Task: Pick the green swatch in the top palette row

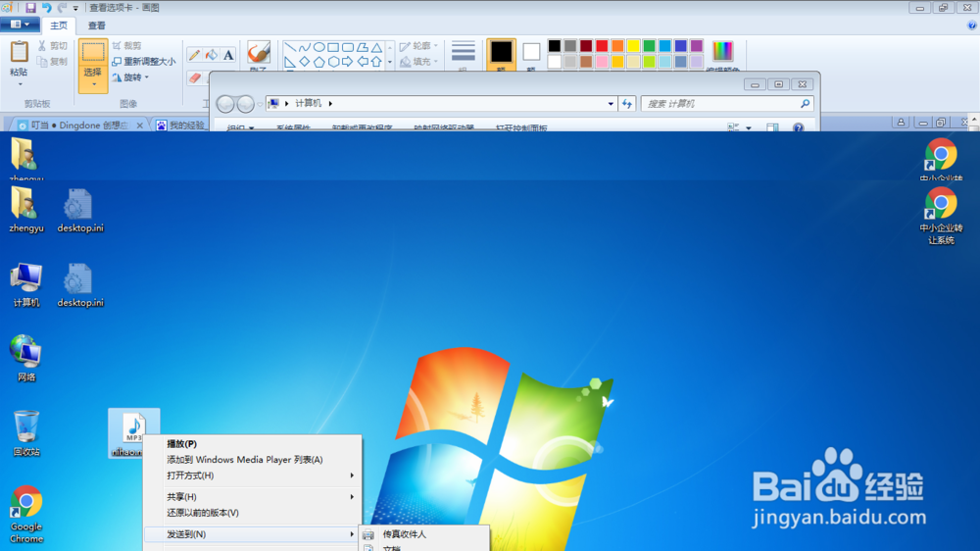Action: pos(649,46)
